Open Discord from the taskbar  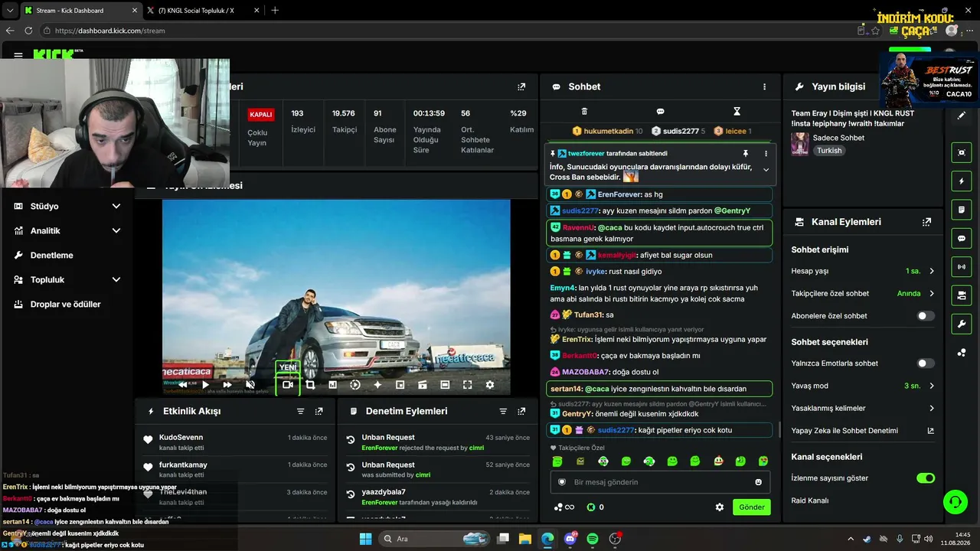(570, 539)
